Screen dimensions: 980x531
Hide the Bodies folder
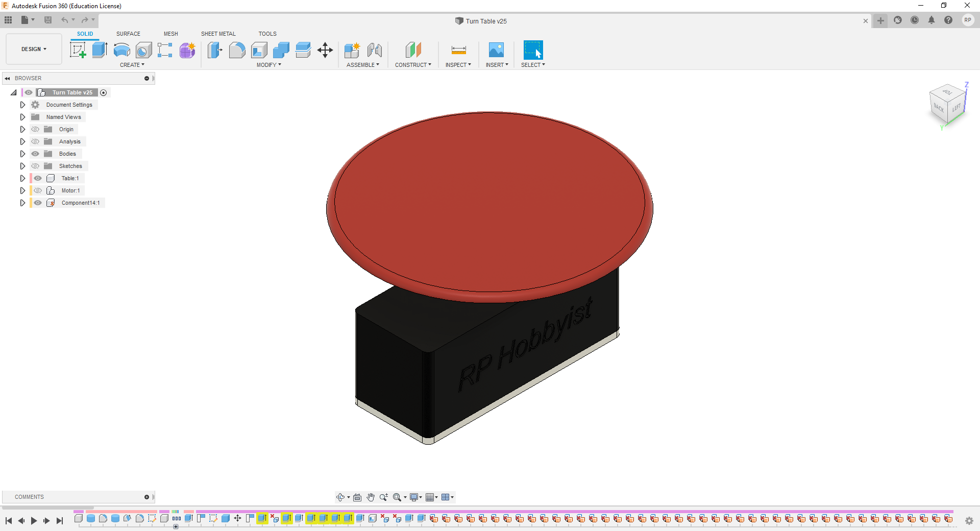click(x=35, y=154)
